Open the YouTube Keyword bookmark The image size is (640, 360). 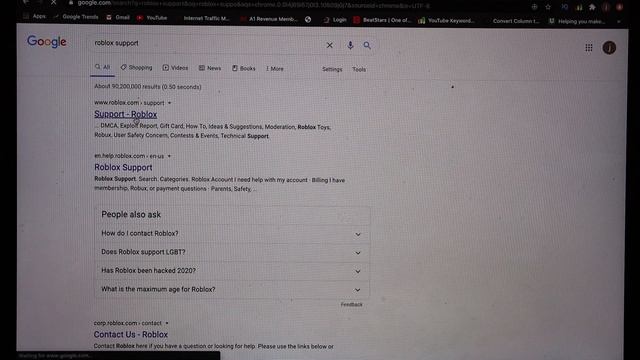446,20
